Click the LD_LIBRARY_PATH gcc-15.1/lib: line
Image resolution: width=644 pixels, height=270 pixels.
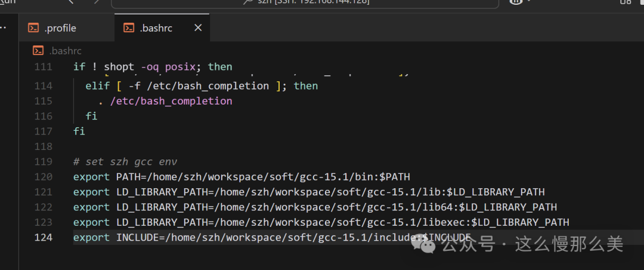(x=309, y=192)
